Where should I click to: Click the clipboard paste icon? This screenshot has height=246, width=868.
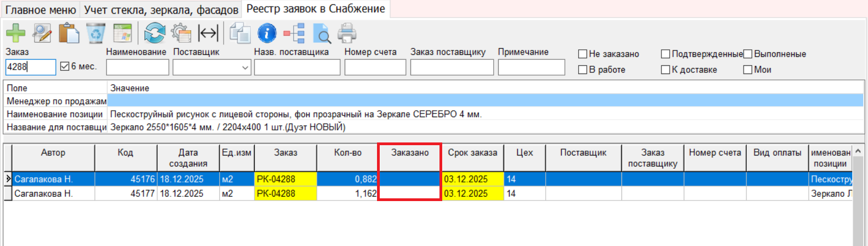[69, 33]
